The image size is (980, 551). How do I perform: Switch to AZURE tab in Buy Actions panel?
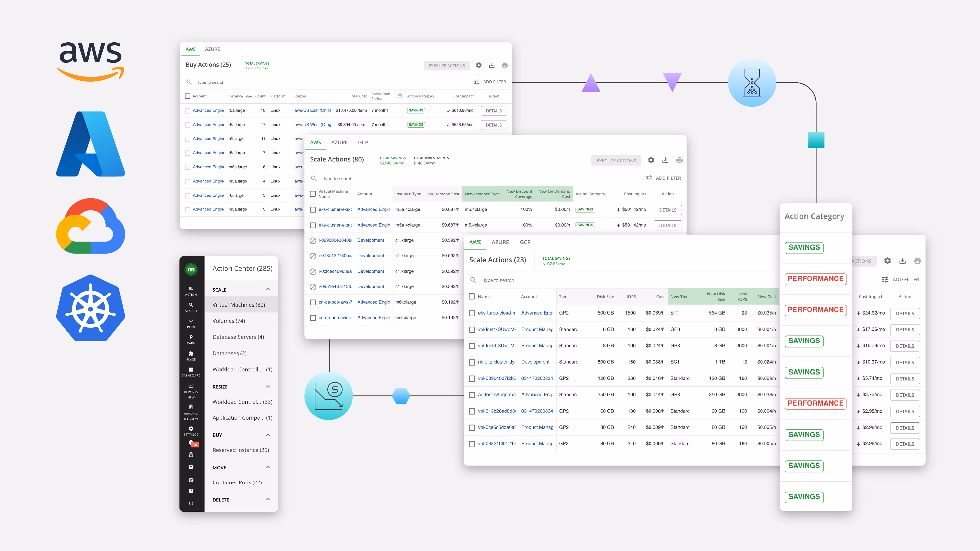click(212, 49)
